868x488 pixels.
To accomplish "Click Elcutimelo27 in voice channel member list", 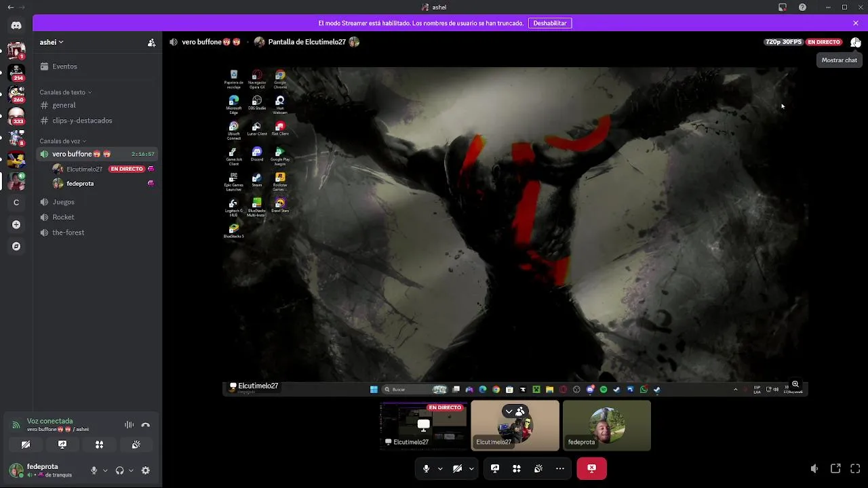I will click(104, 169).
